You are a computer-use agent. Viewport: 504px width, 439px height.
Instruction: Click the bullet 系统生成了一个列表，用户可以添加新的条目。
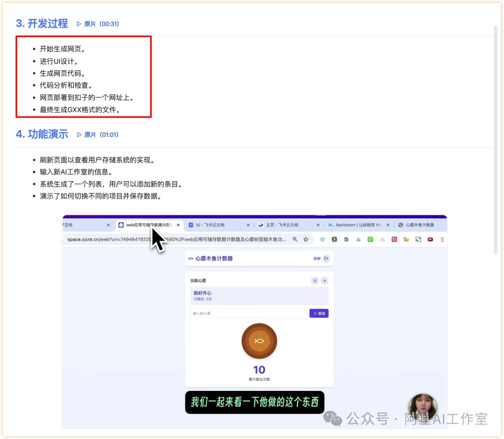[111, 184]
